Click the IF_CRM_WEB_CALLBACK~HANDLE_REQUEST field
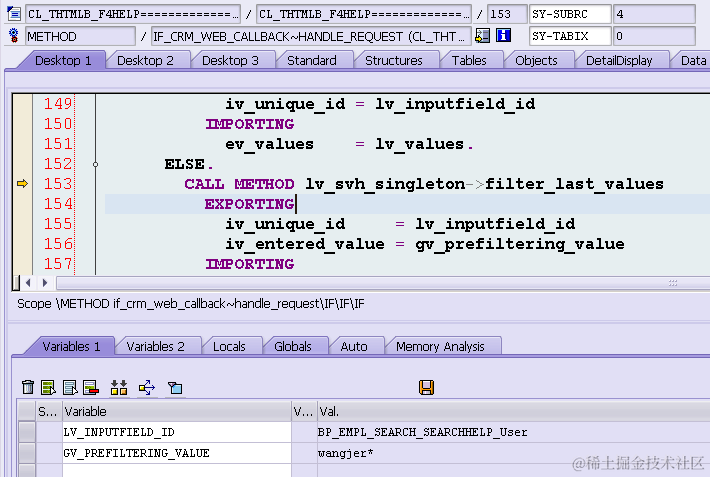Image resolution: width=710 pixels, height=477 pixels. 311,36
